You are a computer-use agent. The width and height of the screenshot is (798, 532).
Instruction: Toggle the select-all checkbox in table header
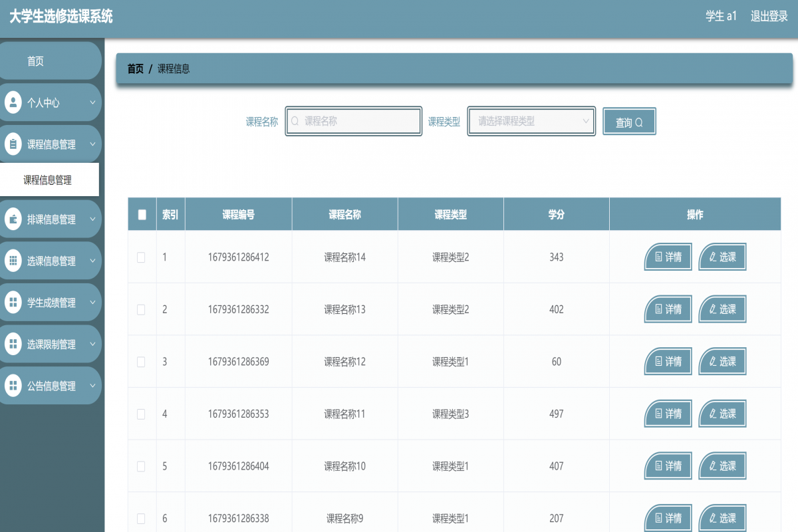pyautogui.click(x=142, y=214)
